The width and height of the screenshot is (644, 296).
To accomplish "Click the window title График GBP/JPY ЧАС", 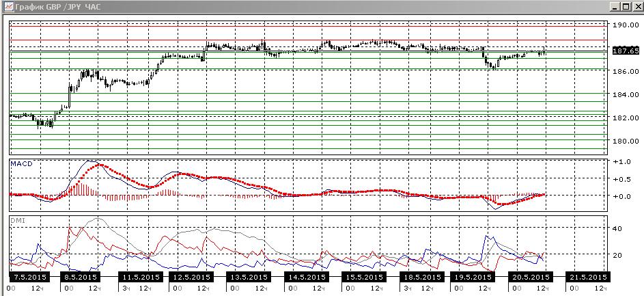I will pos(57,7).
